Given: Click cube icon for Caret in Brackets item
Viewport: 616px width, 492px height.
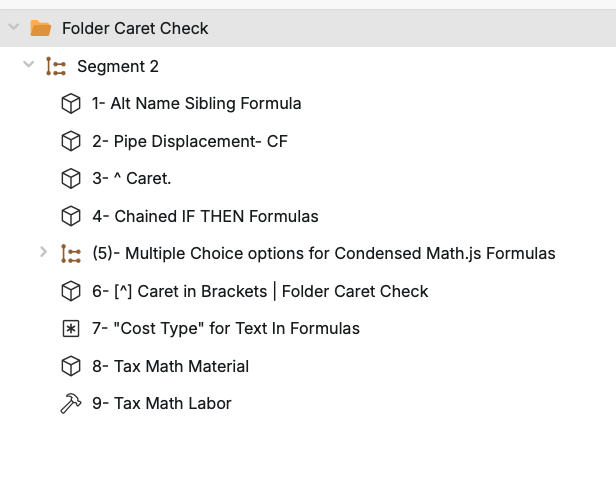Looking at the screenshot, I should click(71, 291).
